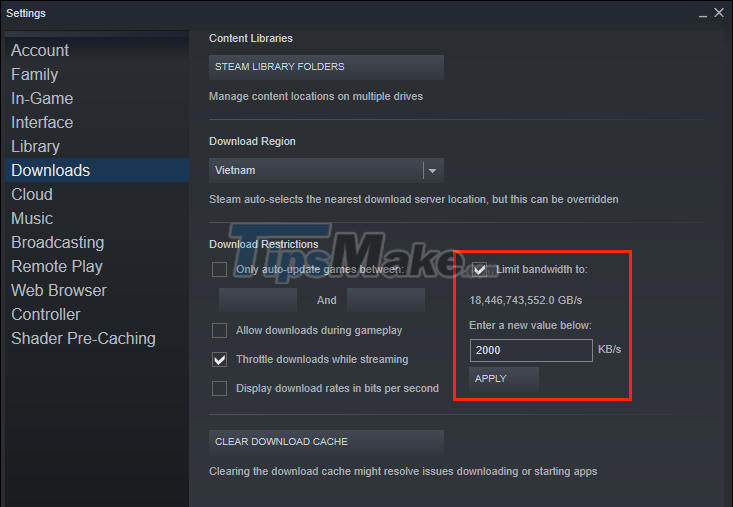Click 'Manage content locations on multiple drives' text
This screenshot has width=733, height=507.
316,96
